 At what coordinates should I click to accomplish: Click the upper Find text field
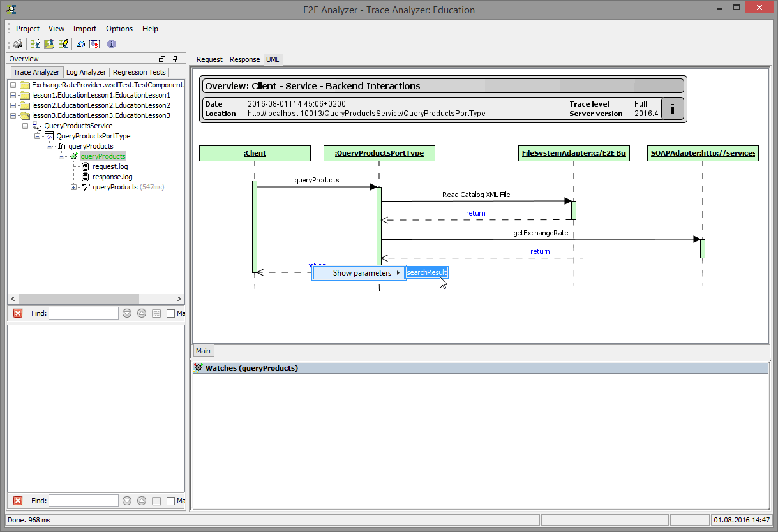tap(84, 313)
